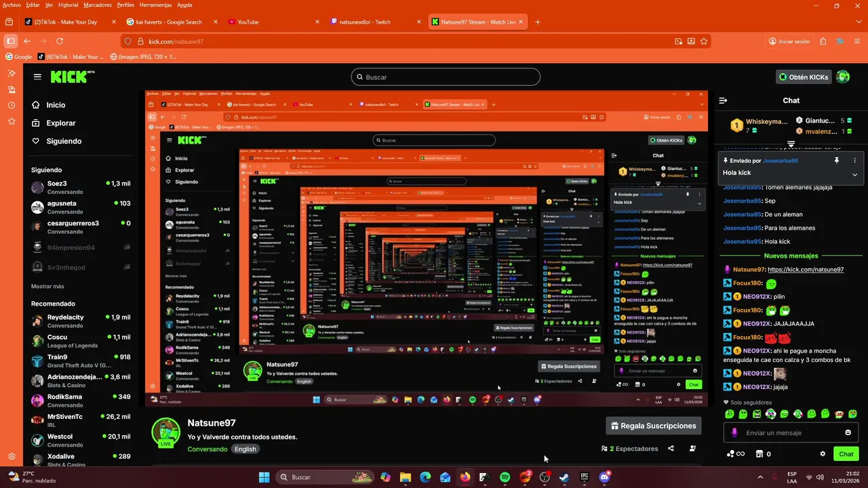Open the three-dot menu on pinned message
Image resolution: width=868 pixels, height=488 pixels.
pyautogui.click(x=854, y=161)
